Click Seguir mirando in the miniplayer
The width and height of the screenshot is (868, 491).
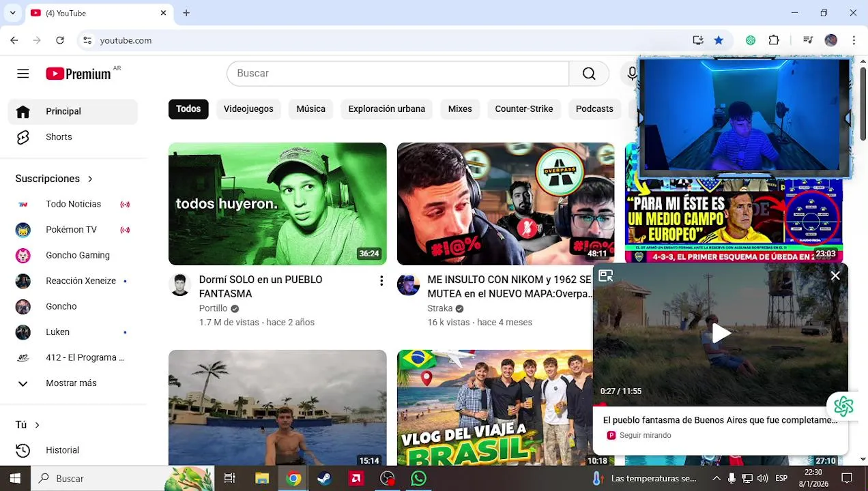[x=645, y=435]
